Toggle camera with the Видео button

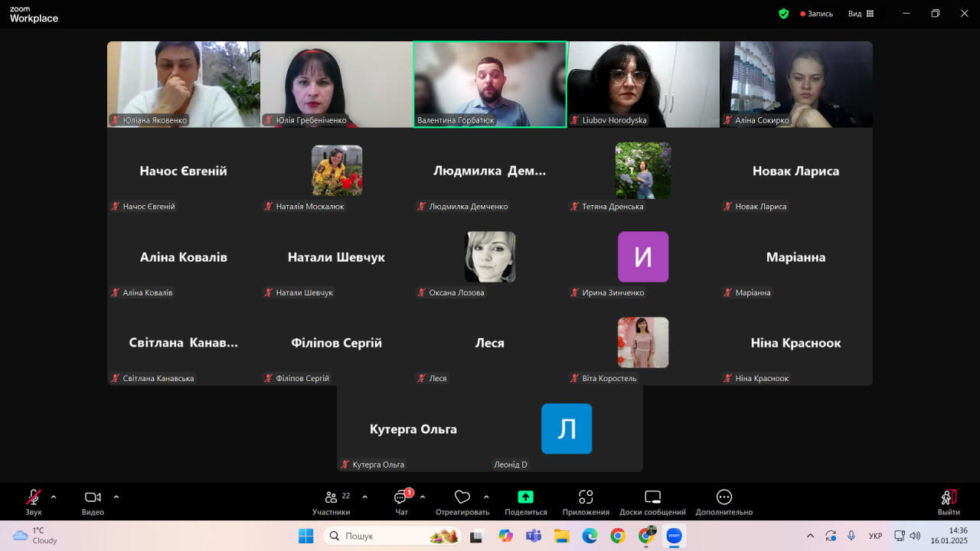(x=93, y=503)
